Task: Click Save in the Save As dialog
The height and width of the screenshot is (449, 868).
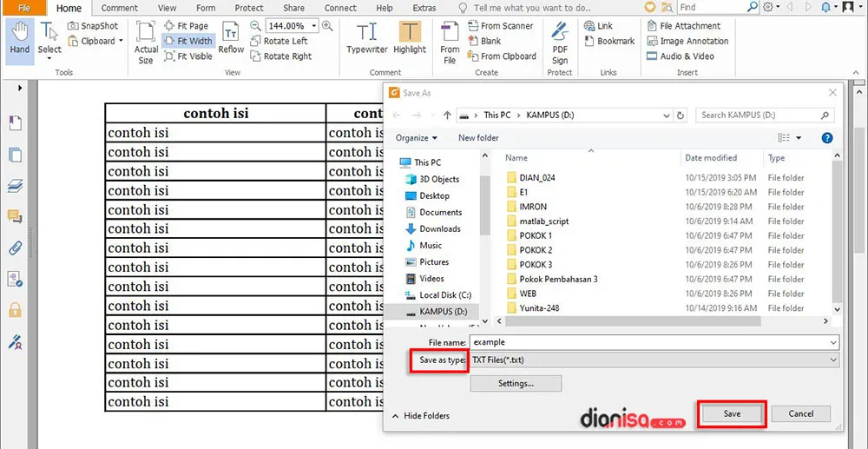Action: 732,413
